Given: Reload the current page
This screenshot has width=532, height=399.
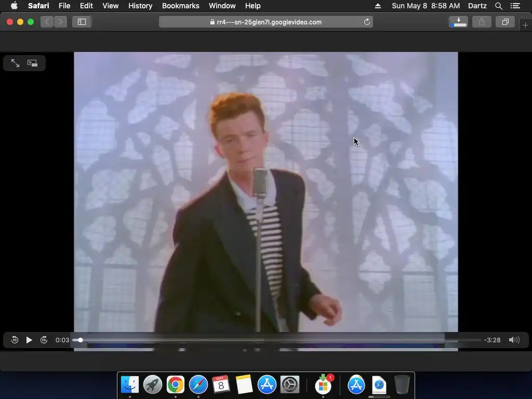Looking at the screenshot, I should coord(367,22).
